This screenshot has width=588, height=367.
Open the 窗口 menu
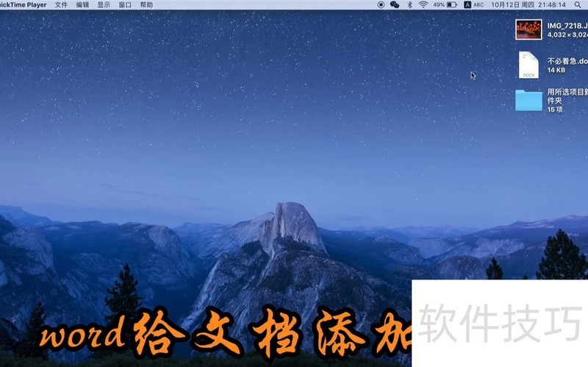[x=125, y=5]
